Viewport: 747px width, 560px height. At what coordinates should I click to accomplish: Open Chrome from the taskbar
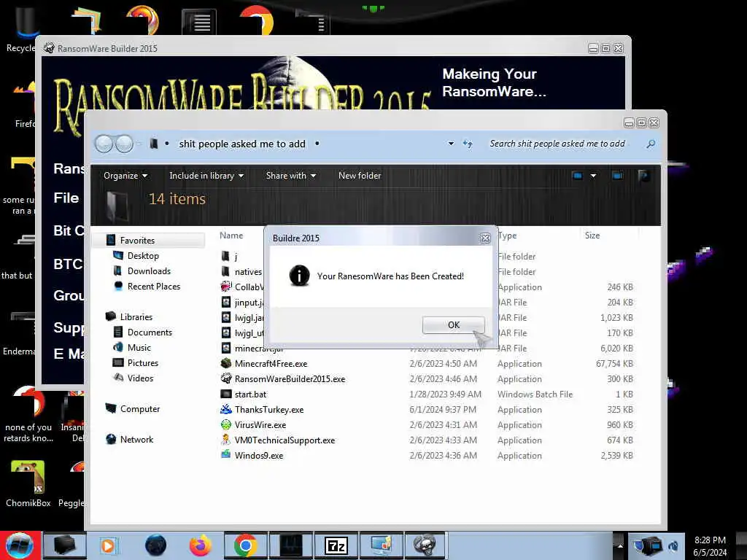coord(245,545)
